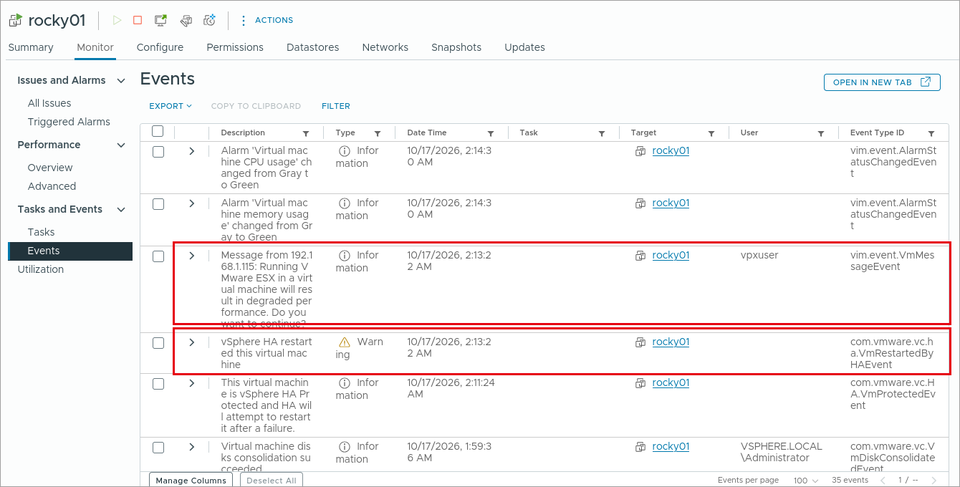Screen dimensions: 960x487
Task: Open rocky01 link in HA restarted row
Action: (670, 342)
